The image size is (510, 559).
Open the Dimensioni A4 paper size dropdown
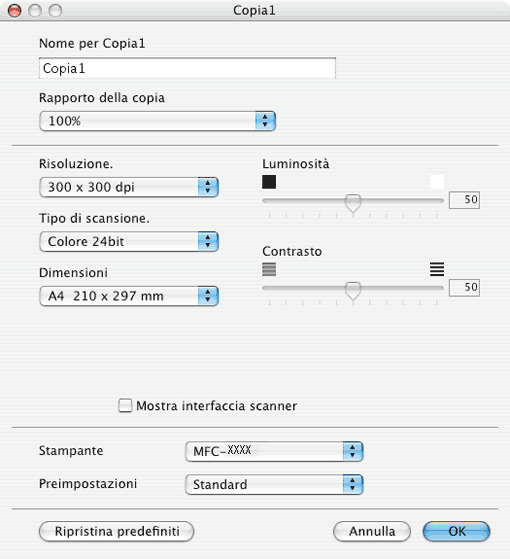point(129,296)
